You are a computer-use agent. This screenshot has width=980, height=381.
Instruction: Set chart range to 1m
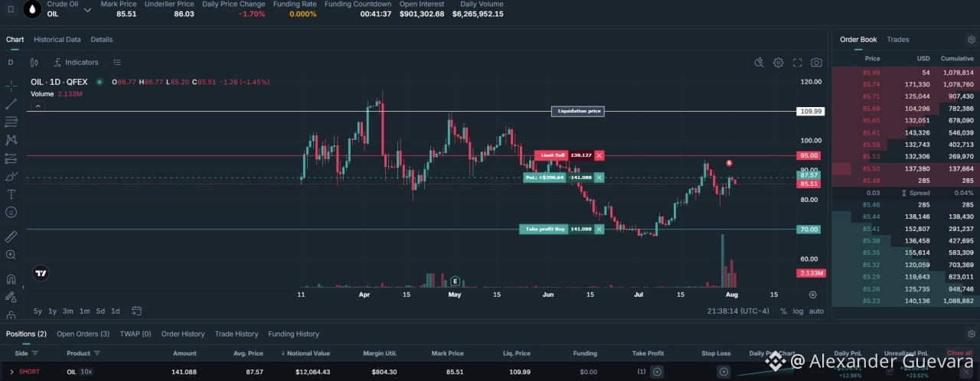coord(84,311)
